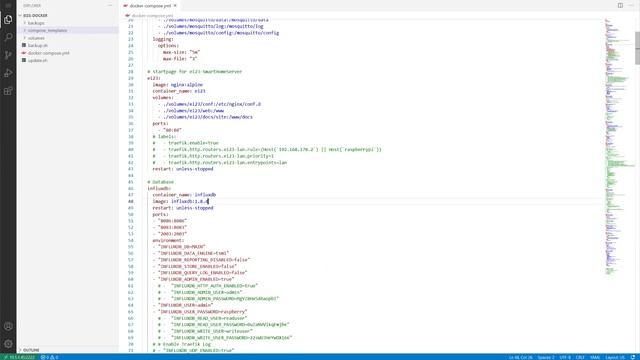This screenshot has width=640, height=360.
Task: Click the Ln 48, Col 16 cursor position indicator
Action: coord(521,357)
